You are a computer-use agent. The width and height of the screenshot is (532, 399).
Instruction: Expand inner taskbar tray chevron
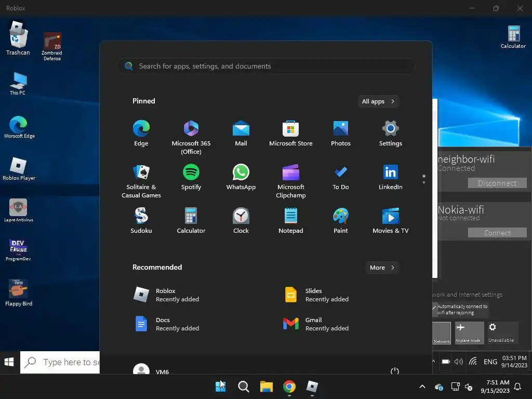pyautogui.click(x=434, y=362)
